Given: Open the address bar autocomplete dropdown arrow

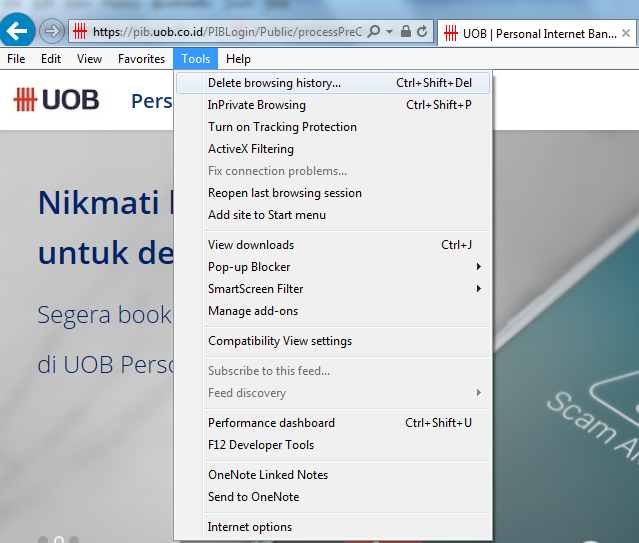Looking at the screenshot, I should 388,32.
